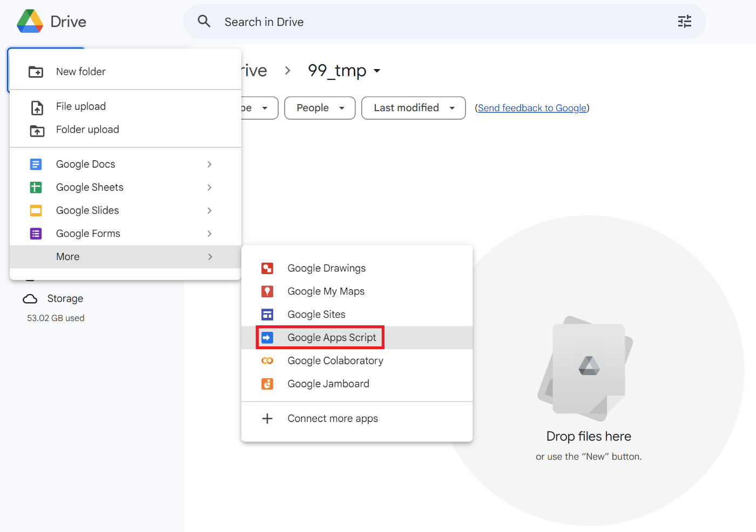
Task: Select Google My Maps menu entry
Action: point(357,291)
